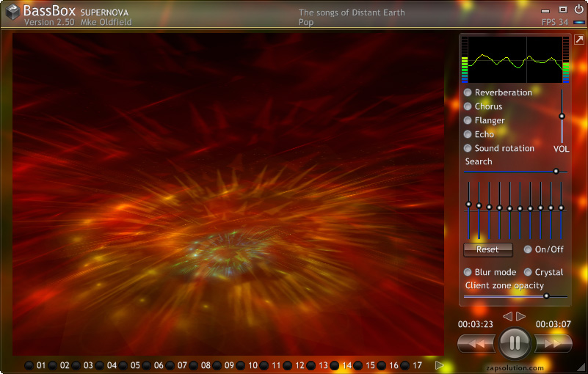588x374 pixels.
Task: Click the first equalizer band slider knob
Action: (468, 205)
